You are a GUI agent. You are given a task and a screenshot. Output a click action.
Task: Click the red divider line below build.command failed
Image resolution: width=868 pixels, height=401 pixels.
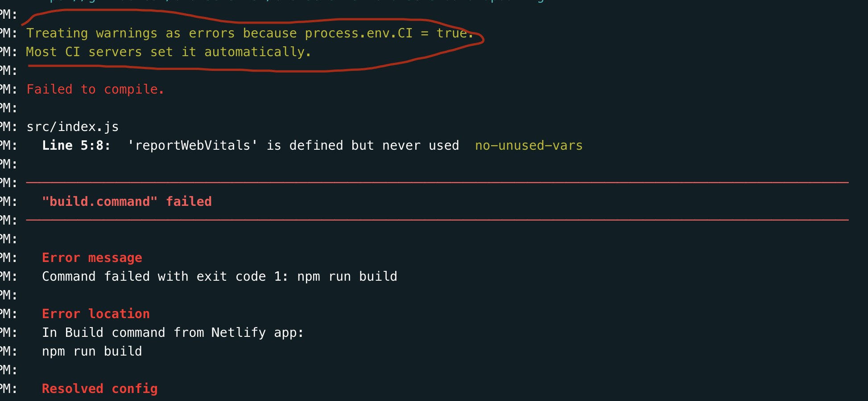pos(437,220)
